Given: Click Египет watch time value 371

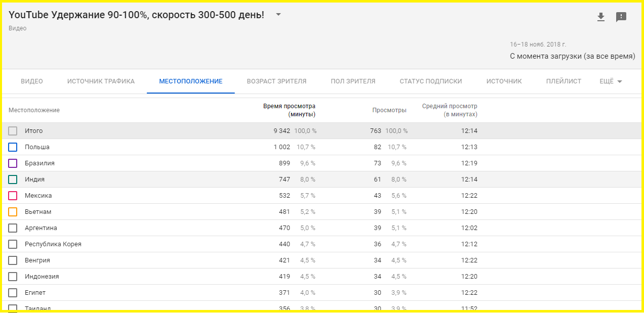Looking at the screenshot, I should (x=285, y=293).
